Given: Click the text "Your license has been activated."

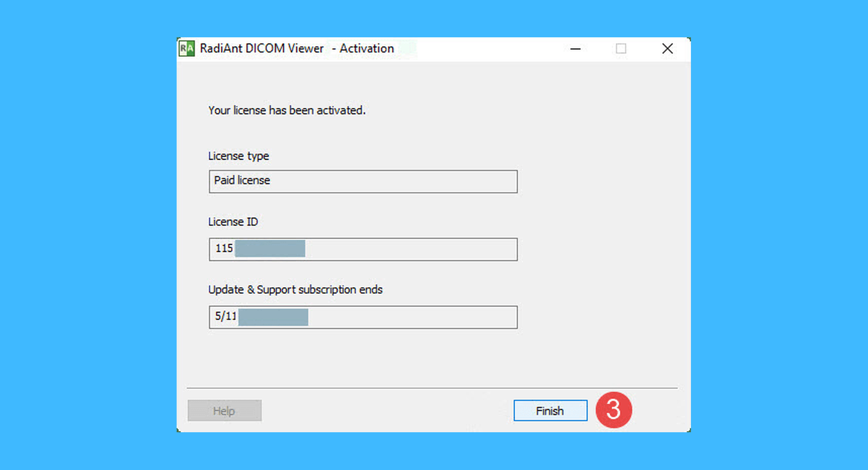Looking at the screenshot, I should tap(287, 111).
